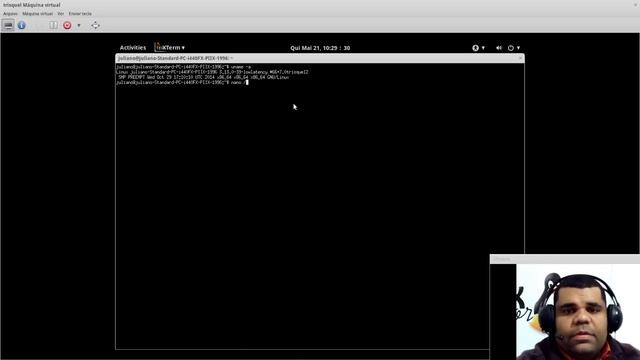
Task: Shut down the VM with red power icon
Action: [x=67, y=25]
